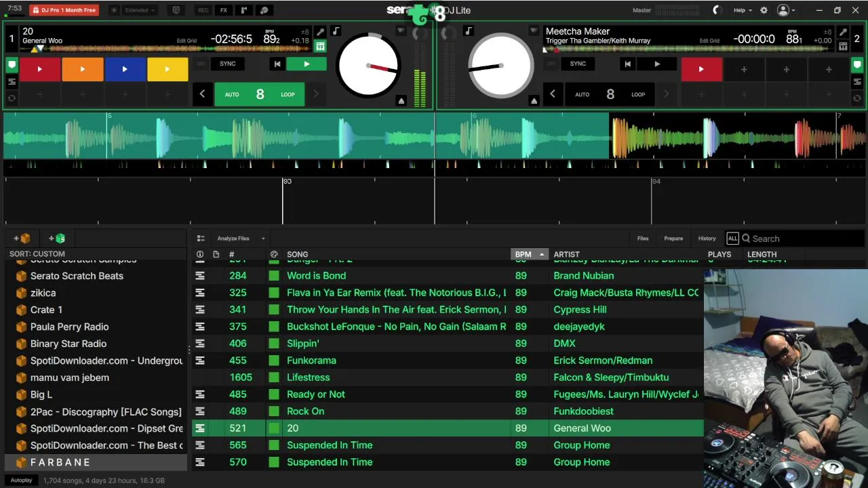Click Edit Grid on deck 2
The width and height of the screenshot is (868, 488).
point(709,41)
